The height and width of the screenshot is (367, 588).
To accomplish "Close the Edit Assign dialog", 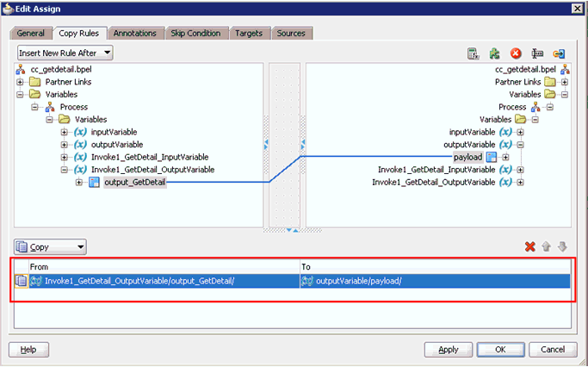I will (x=577, y=9).
